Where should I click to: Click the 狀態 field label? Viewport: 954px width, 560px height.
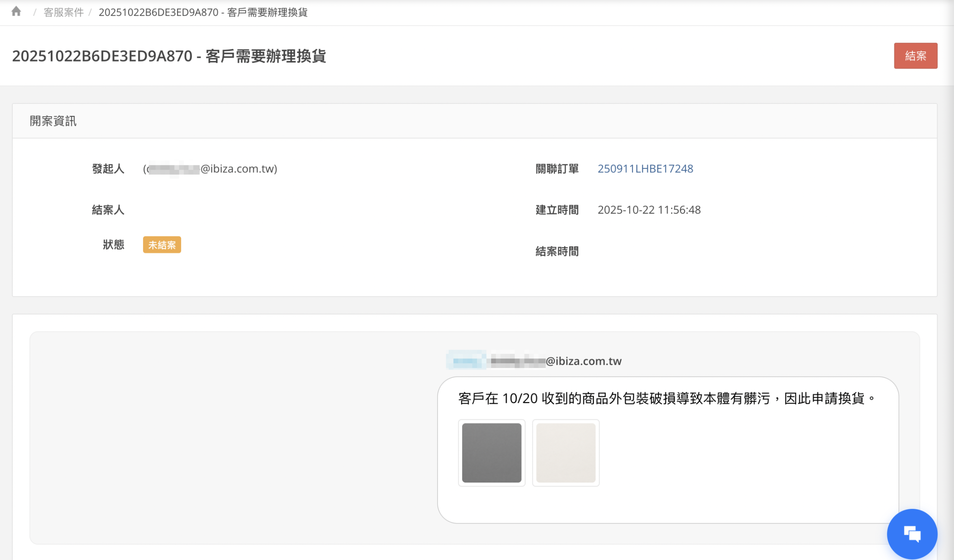pos(113,245)
